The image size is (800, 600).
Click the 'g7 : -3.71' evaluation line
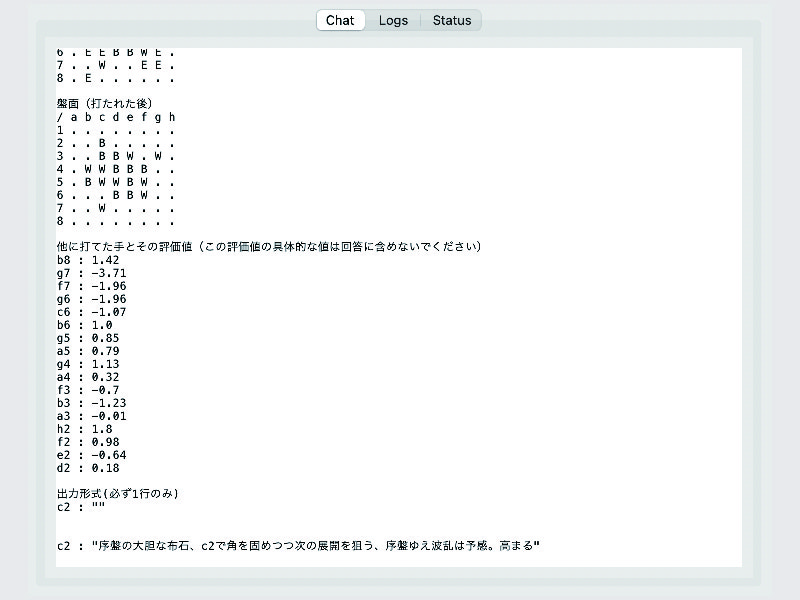click(91, 273)
